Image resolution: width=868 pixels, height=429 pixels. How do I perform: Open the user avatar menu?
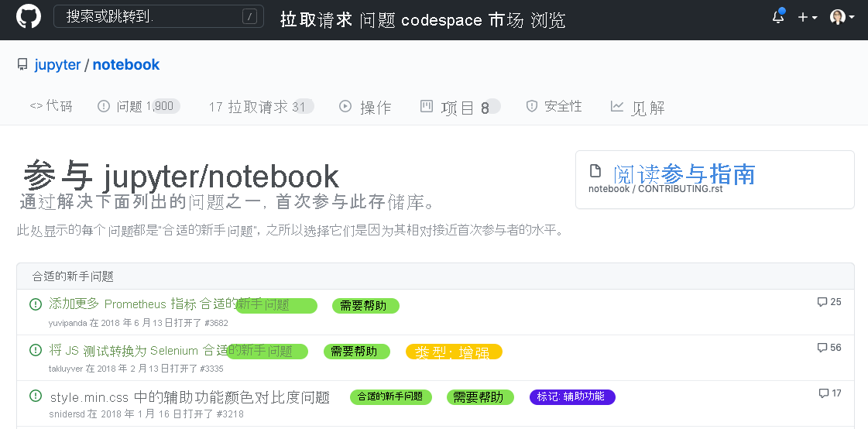(842, 17)
